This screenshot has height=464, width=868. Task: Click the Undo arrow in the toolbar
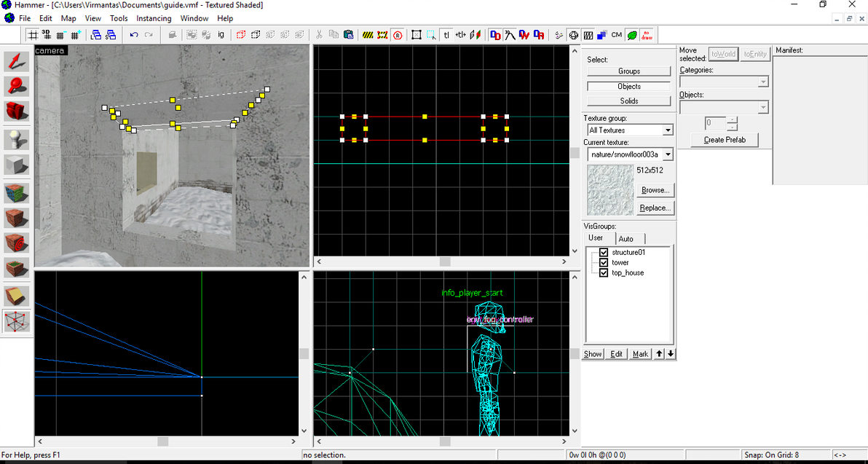tap(134, 34)
